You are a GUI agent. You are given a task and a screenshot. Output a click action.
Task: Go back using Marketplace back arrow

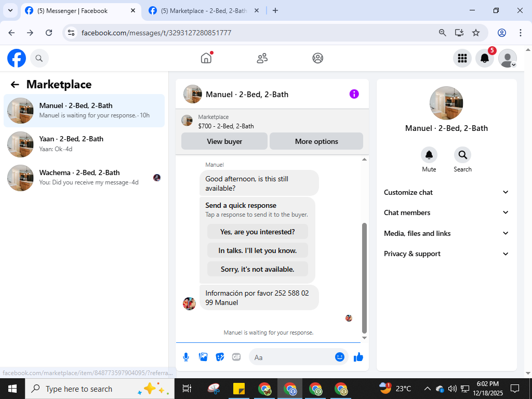[x=15, y=85]
